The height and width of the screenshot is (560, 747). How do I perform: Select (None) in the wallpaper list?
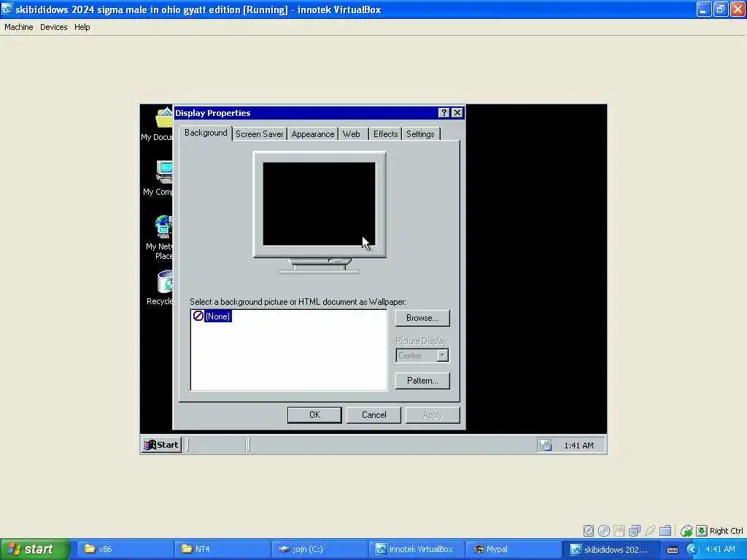[212, 316]
